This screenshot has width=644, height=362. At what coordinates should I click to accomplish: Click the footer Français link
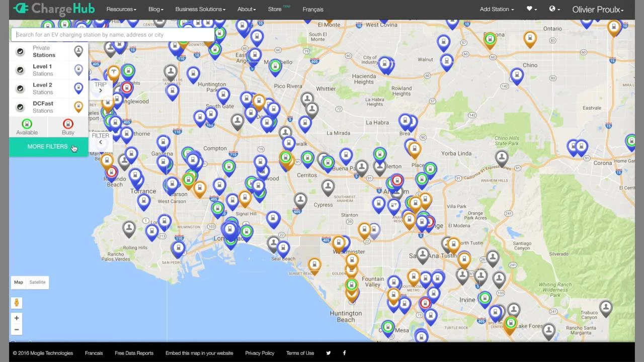(x=94, y=353)
